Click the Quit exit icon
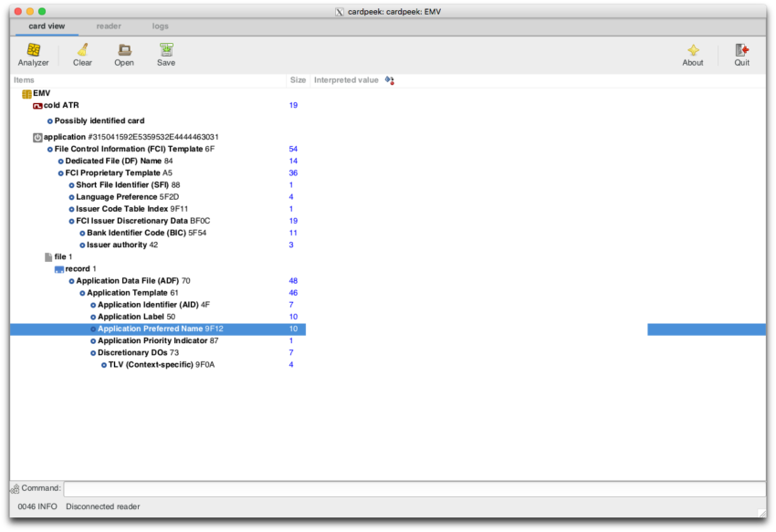Screen dimensions: 776x532 pos(741,49)
